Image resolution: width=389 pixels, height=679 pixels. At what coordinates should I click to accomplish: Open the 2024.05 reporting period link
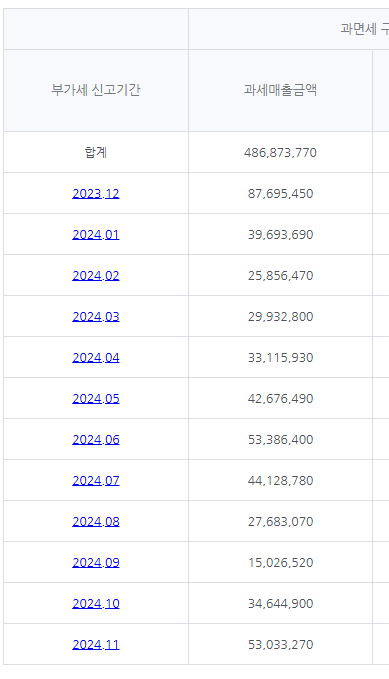96,398
